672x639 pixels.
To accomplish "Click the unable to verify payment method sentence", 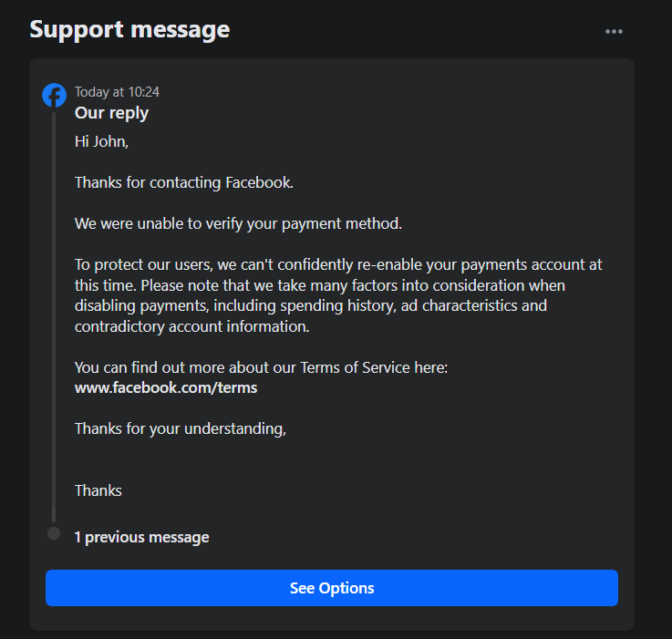I will [238, 223].
